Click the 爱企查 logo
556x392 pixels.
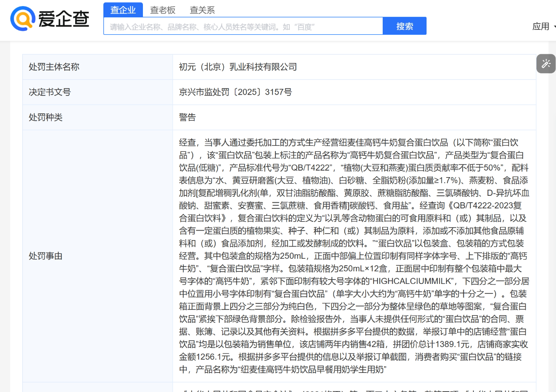(x=50, y=19)
